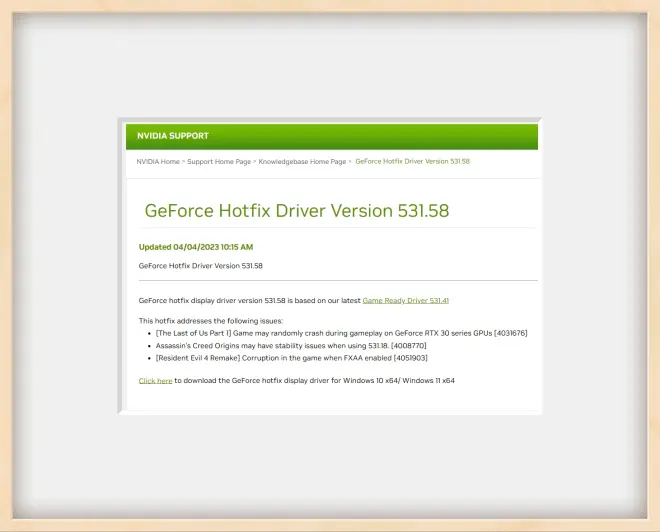Image resolution: width=660 pixels, height=532 pixels.
Task: Click the 'Click here' download link
Action: click(155, 381)
